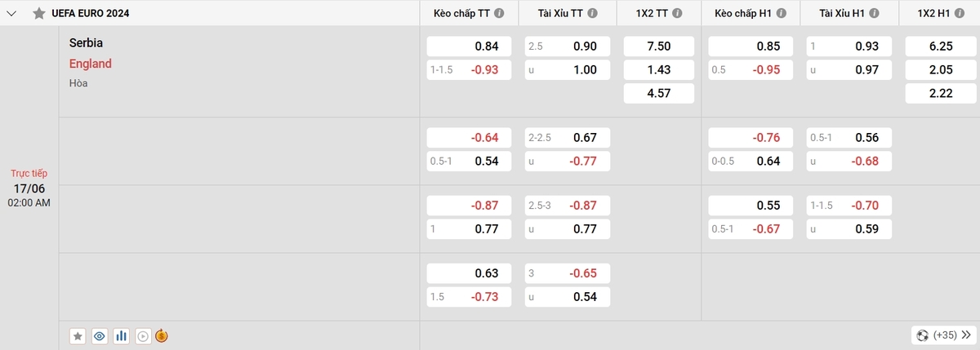Image resolution: width=980 pixels, height=350 pixels.
Task: Play the live stream video icon
Action: (143, 335)
